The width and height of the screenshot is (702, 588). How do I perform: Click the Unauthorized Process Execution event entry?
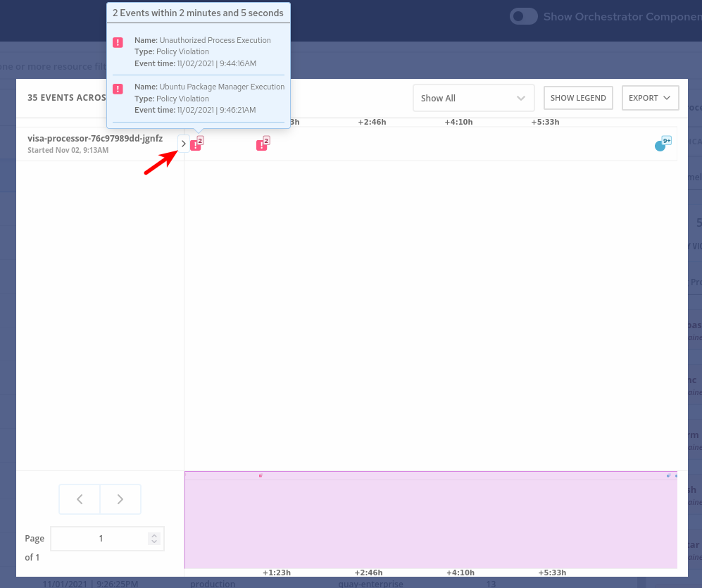(x=202, y=52)
